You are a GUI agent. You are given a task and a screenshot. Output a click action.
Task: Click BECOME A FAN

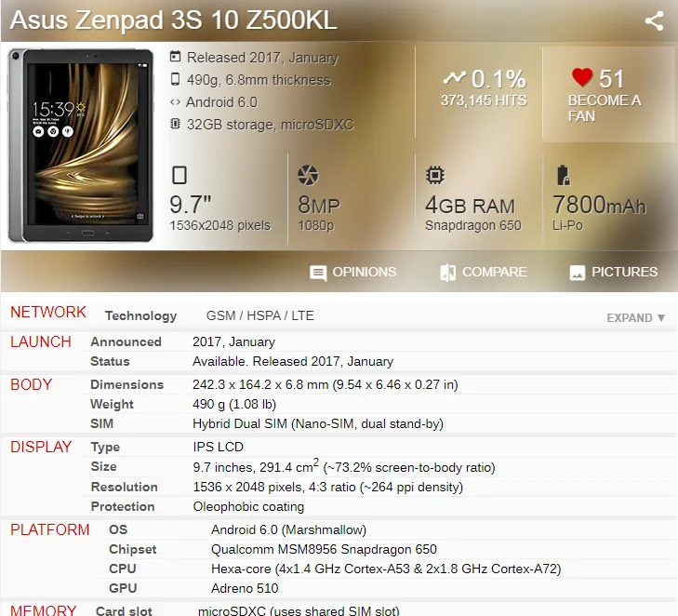tap(604, 108)
